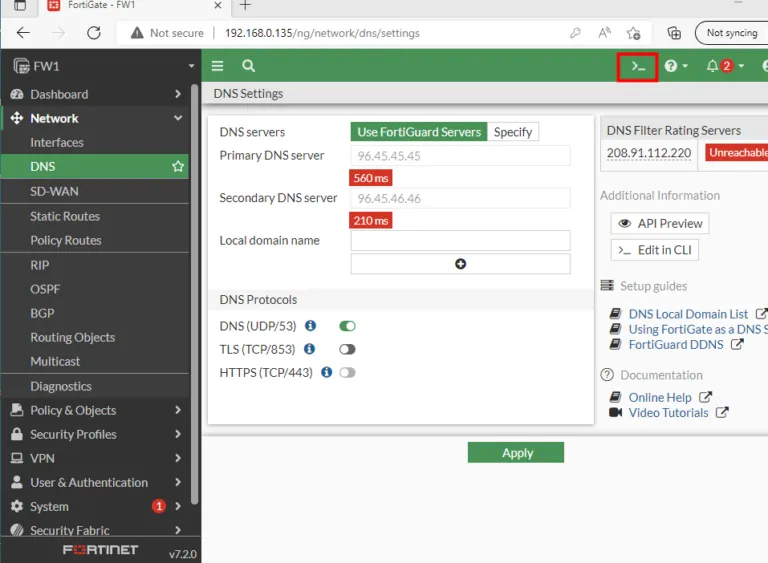Click the API Preview button
768x563 pixels.
[x=660, y=223]
